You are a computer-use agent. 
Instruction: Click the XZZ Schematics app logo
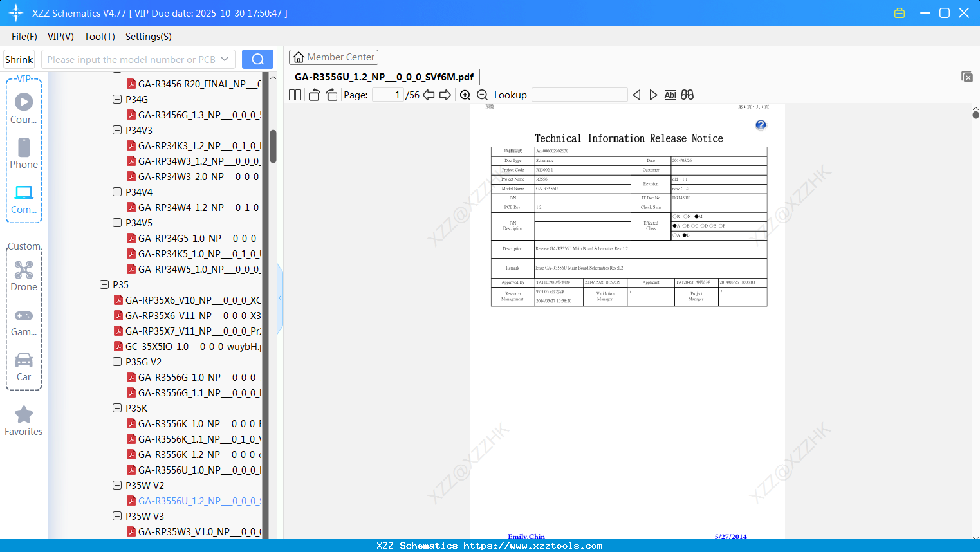16,13
